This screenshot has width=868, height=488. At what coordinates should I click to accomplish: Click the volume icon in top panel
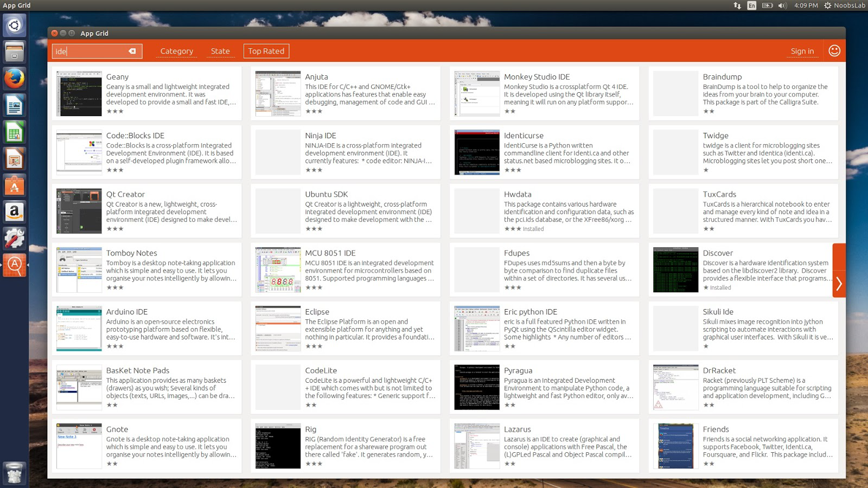782,5
